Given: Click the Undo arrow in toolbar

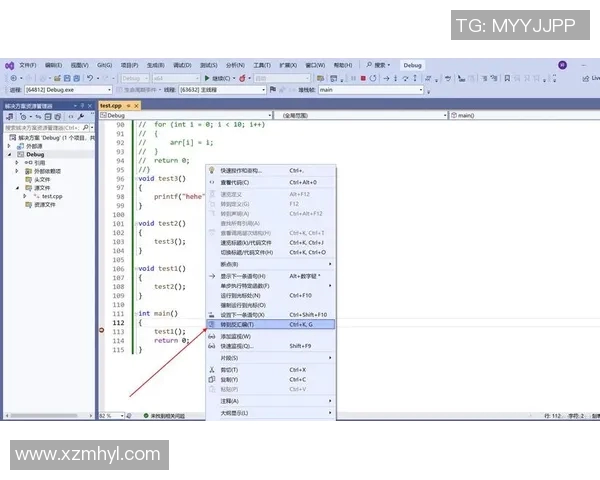Looking at the screenshot, I should pyautogui.click(x=90, y=78).
